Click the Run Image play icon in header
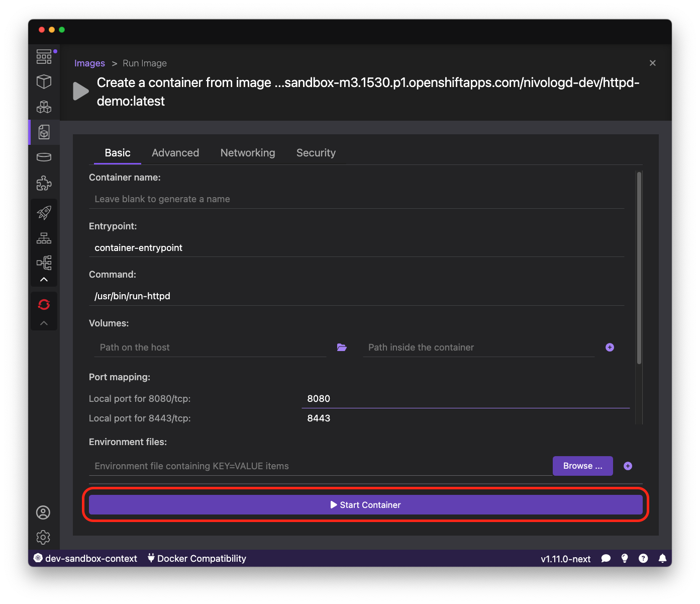The width and height of the screenshot is (700, 604). (81, 91)
